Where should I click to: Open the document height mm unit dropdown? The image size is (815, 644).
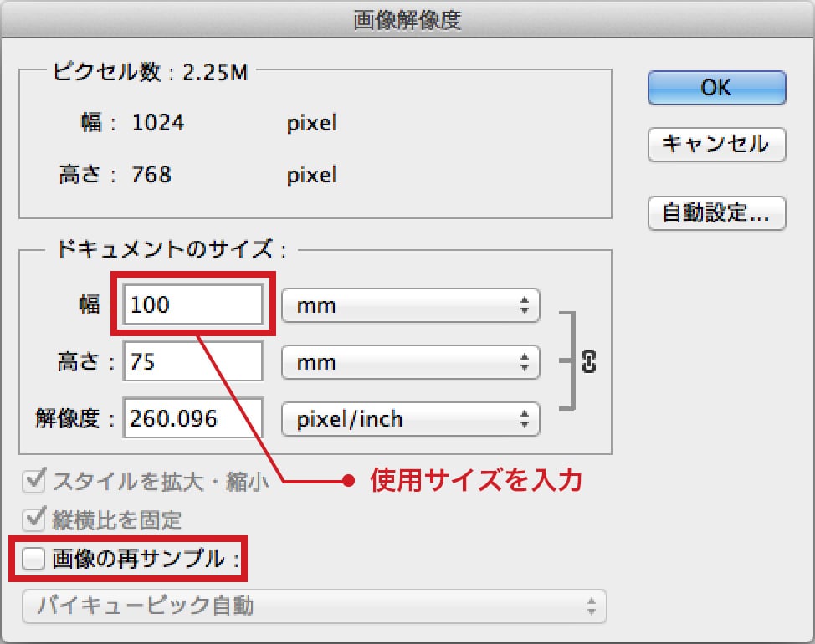411,363
